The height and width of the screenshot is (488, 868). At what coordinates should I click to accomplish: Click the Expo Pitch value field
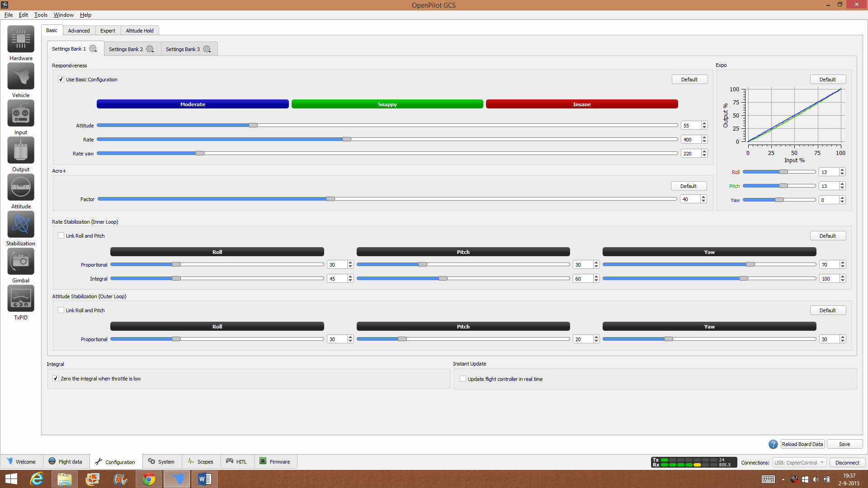pyautogui.click(x=829, y=186)
